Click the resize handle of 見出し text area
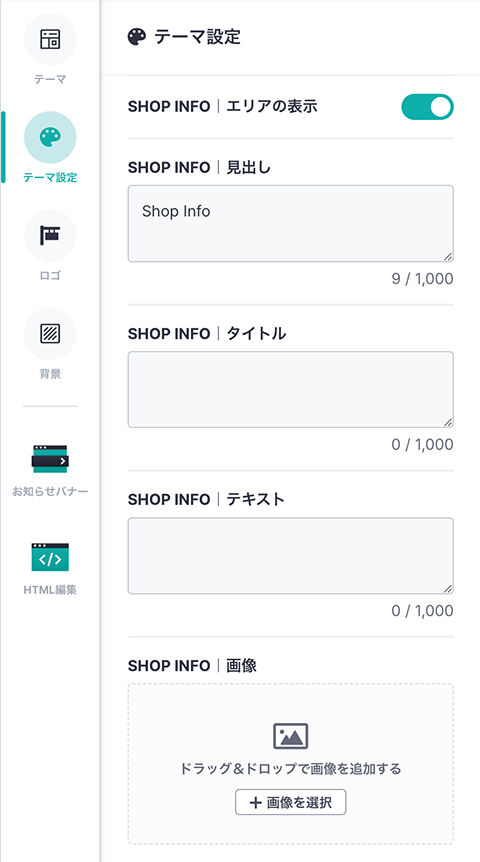 (x=448, y=256)
